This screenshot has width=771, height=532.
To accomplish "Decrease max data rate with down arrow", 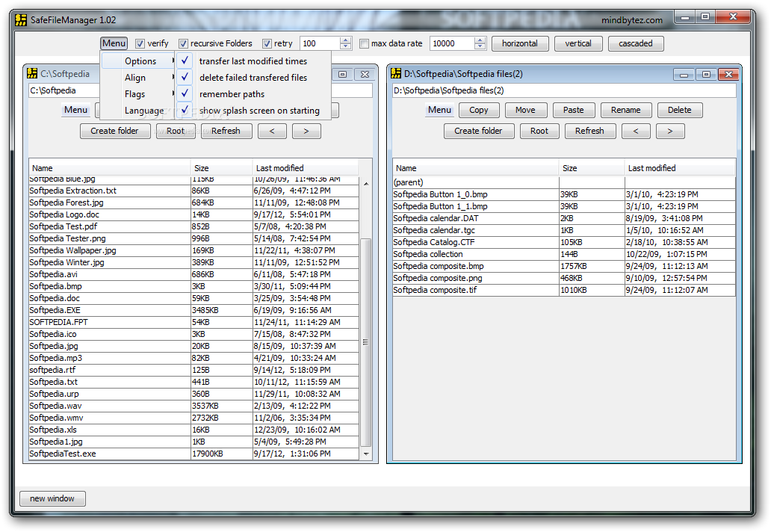I will point(480,47).
